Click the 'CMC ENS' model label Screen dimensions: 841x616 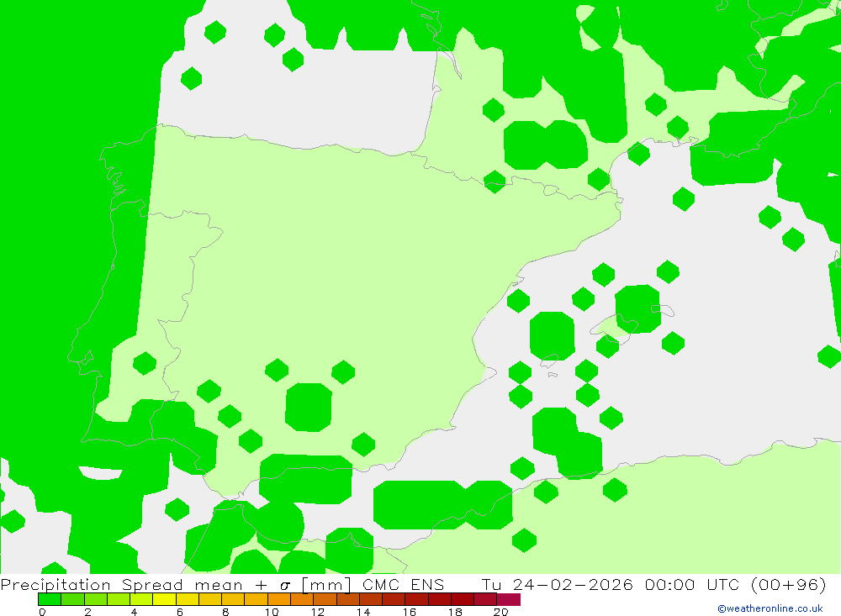(x=404, y=584)
